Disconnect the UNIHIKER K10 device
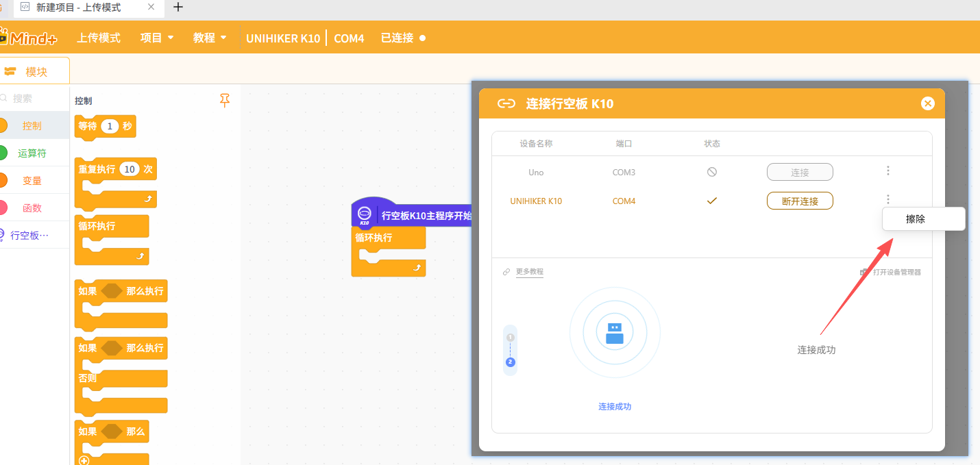Viewport: 980px width, 465px height. (799, 201)
